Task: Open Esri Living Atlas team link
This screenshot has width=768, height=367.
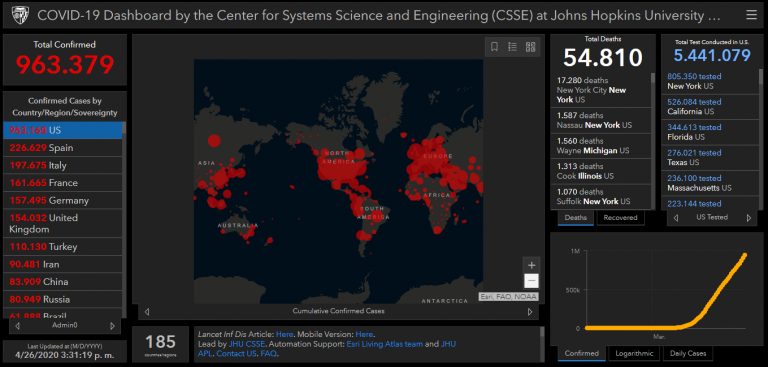Action: coord(384,344)
